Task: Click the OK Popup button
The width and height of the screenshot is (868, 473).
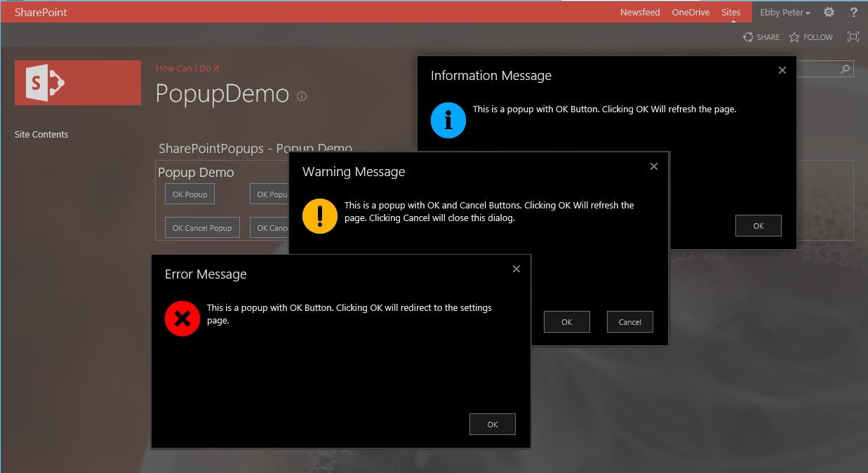Action: click(x=189, y=194)
